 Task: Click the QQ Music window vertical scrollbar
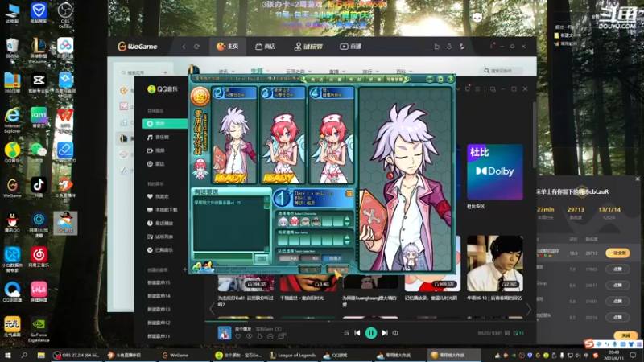(535, 135)
